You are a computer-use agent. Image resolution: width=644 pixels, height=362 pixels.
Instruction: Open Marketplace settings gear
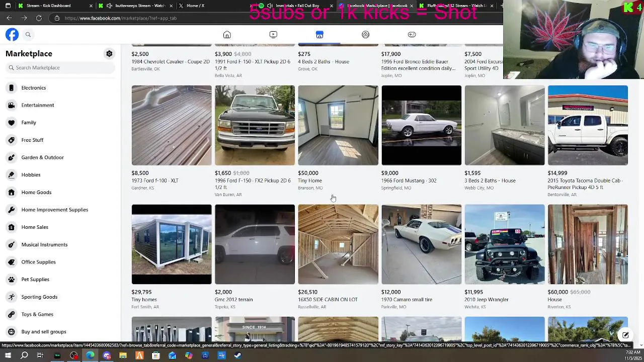coord(109,53)
